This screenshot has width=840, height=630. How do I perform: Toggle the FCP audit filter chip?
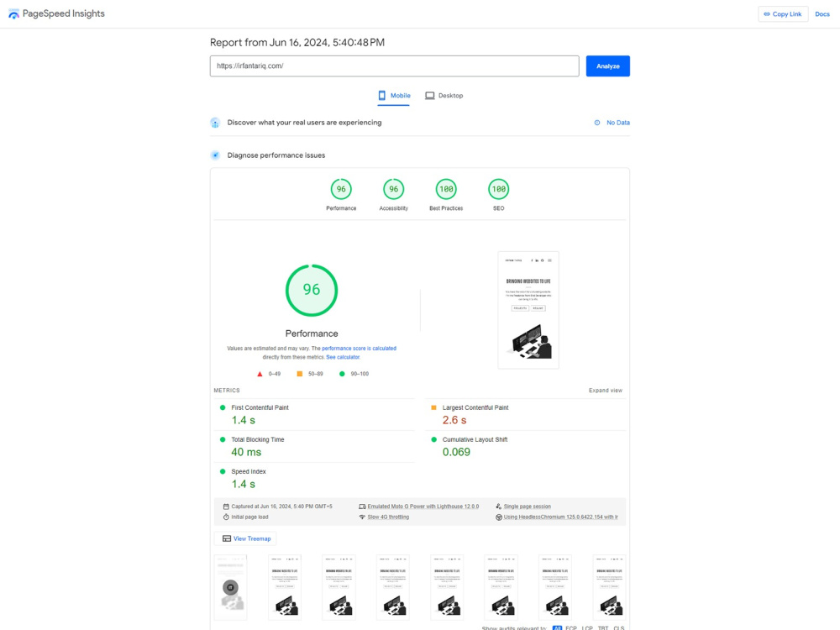(x=570, y=628)
